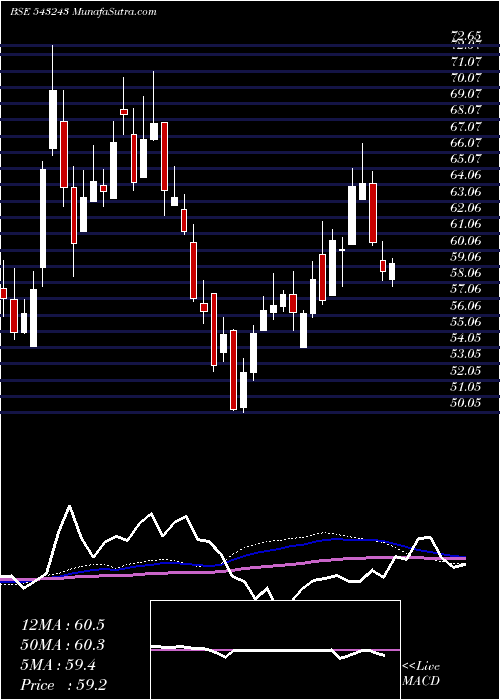
Task: Click the 54.05 price axis label
Action: [x=466, y=338]
